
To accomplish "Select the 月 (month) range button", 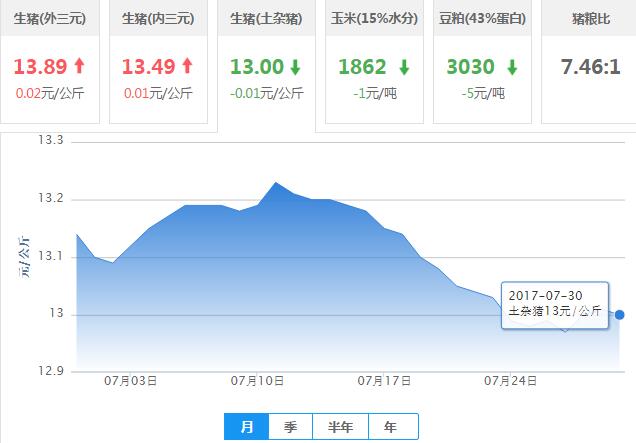I will click(x=246, y=427).
